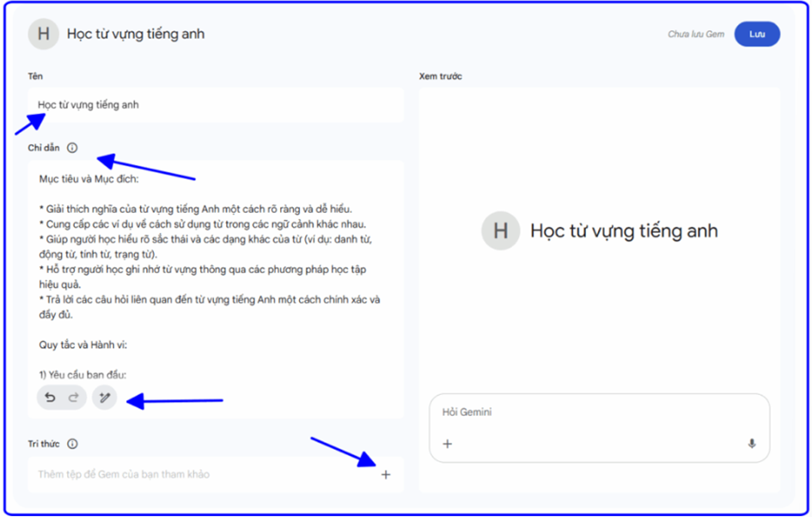
Task: Click the magic wand rewrite instructions icon
Action: click(x=105, y=398)
